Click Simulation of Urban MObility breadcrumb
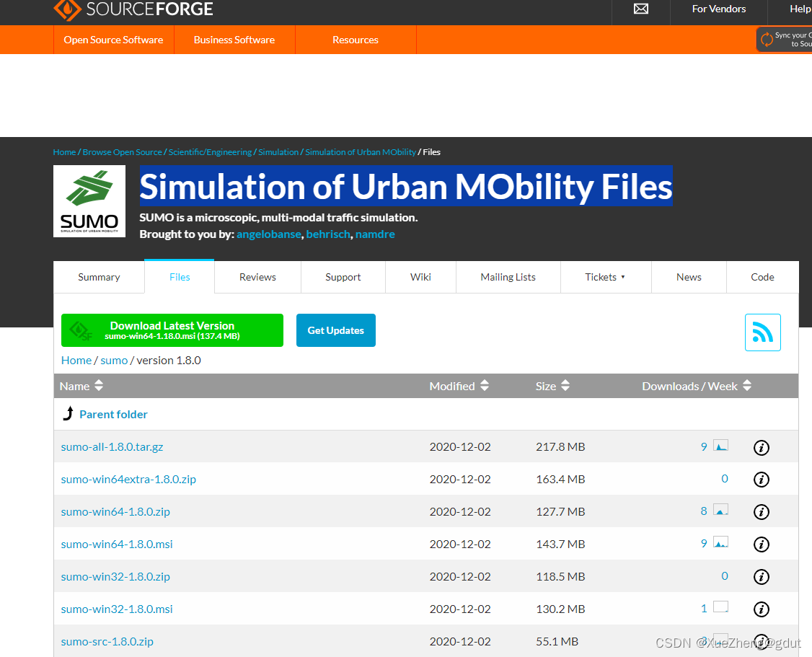Image resolution: width=812 pixels, height=657 pixels. (x=361, y=151)
